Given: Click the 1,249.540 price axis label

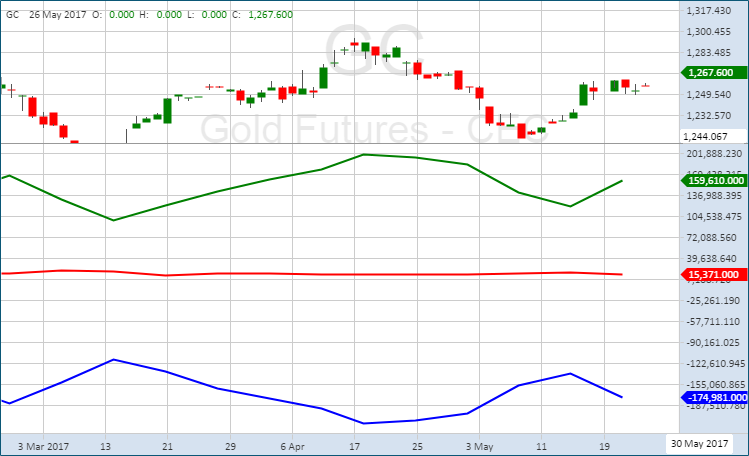Looking at the screenshot, I should (709, 95).
